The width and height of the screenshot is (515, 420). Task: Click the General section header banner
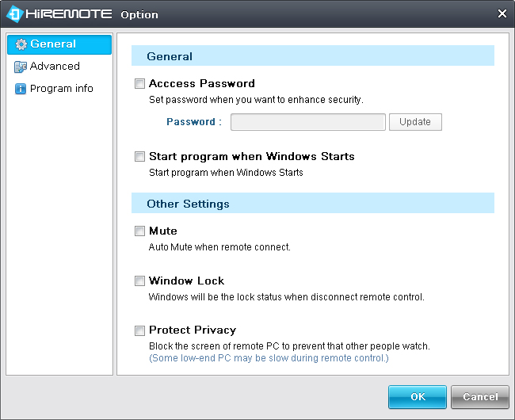(x=313, y=55)
